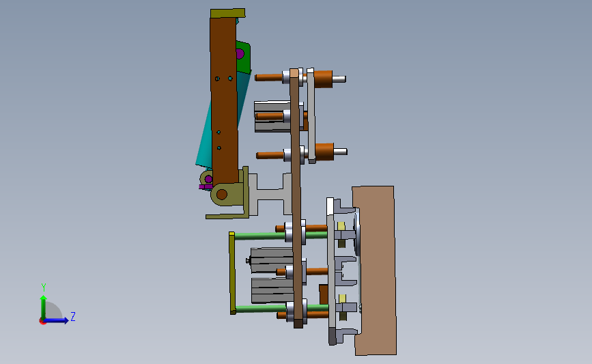This screenshot has height=364, width=592.
Task: Select the large tan block on the right
Action: click(376, 270)
